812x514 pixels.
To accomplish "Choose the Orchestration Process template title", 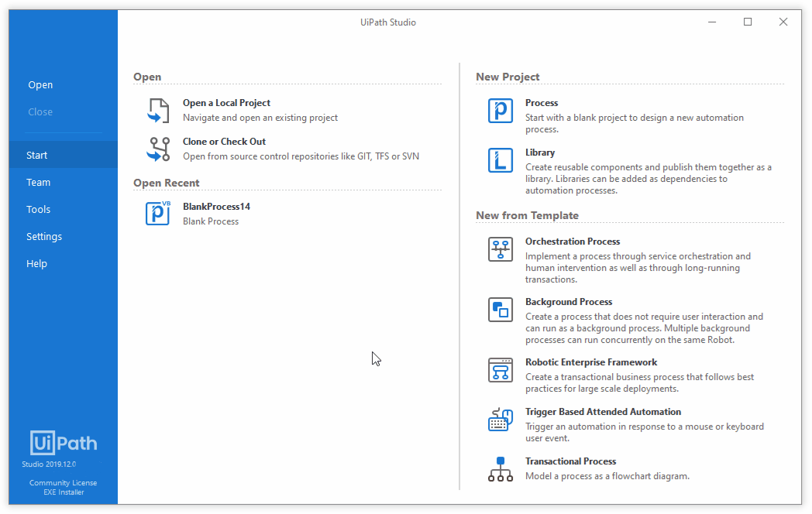I will (573, 242).
